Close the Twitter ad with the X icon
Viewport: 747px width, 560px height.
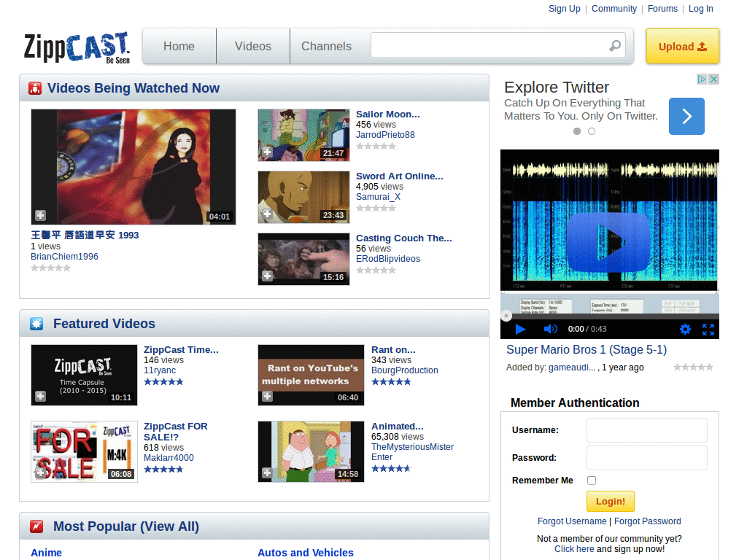coord(713,79)
